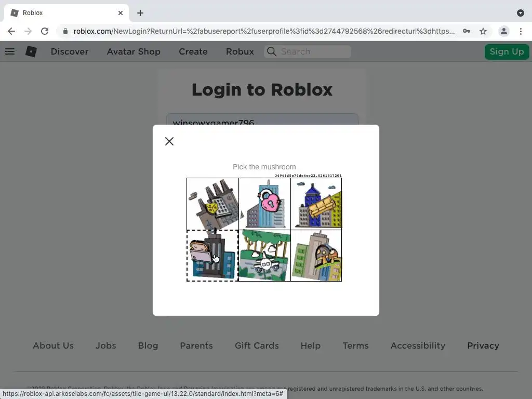Open the Terms footer link
532x399 pixels.
point(355,345)
